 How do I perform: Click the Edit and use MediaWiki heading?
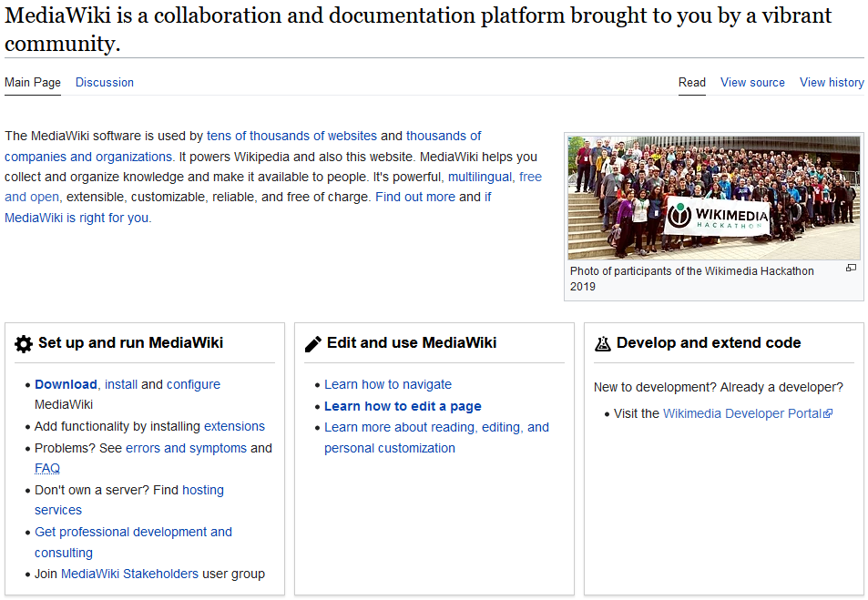point(412,342)
